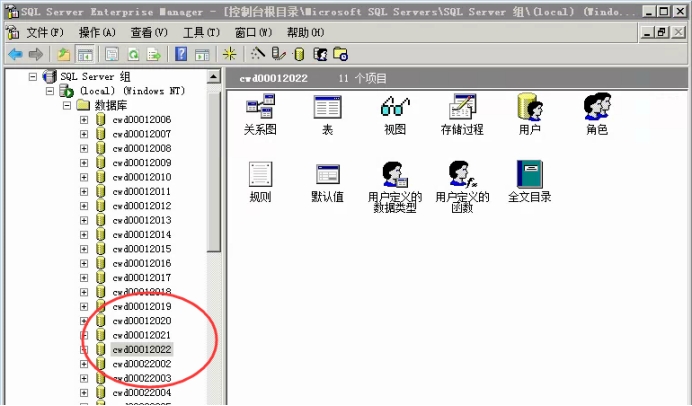Open the 视图 (Views) icon

click(395, 107)
